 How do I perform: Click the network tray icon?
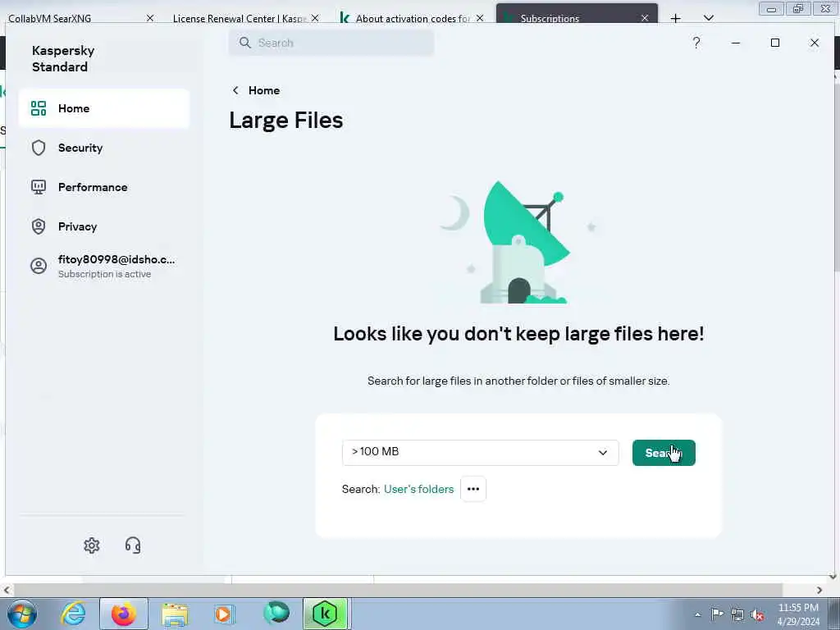[737, 614]
